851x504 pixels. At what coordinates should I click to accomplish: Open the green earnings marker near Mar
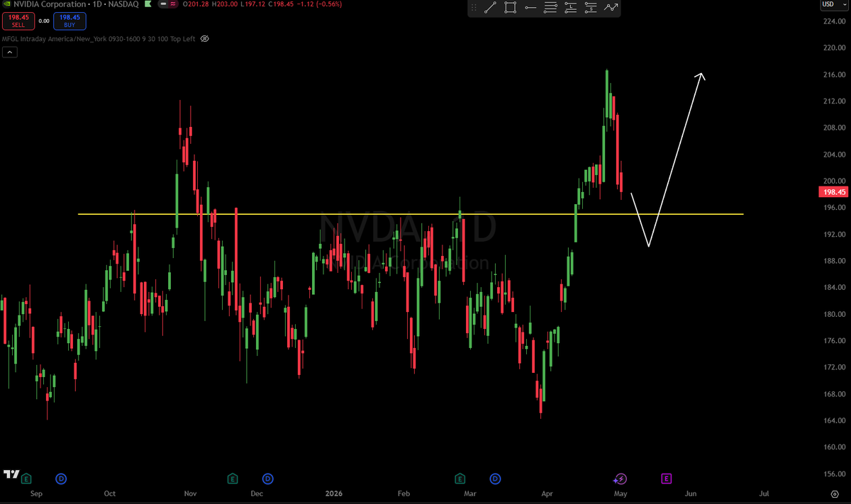point(460,478)
